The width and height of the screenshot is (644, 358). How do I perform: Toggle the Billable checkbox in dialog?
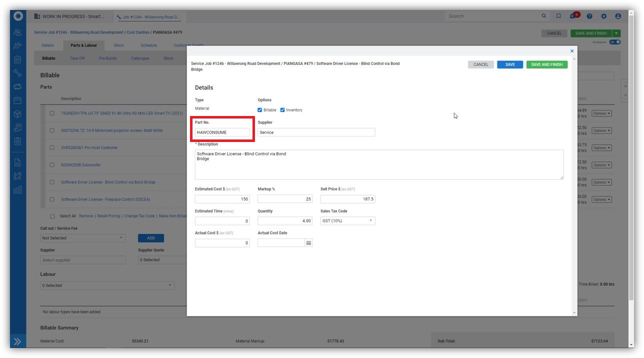point(260,110)
